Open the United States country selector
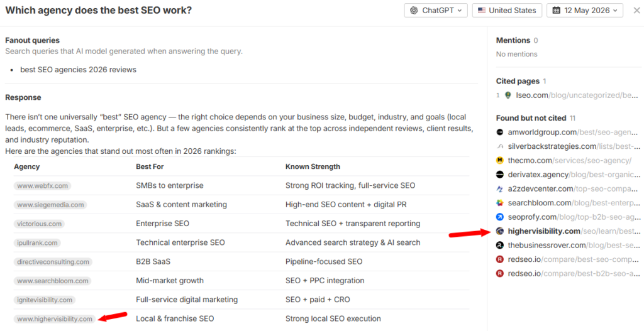 [507, 10]
